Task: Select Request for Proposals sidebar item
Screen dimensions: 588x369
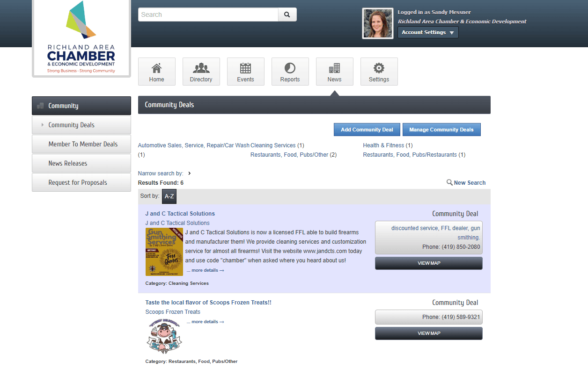Action: 81,182
